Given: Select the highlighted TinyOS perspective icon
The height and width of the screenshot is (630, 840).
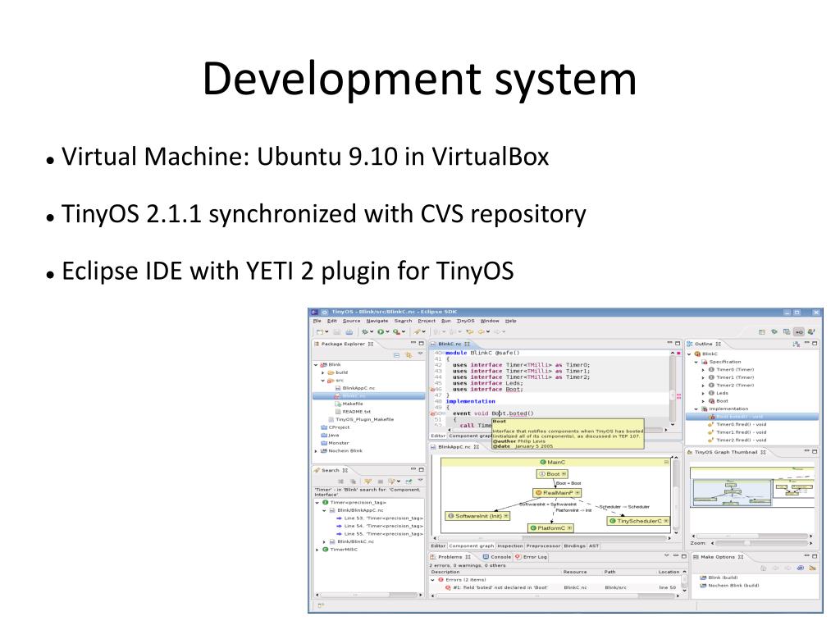Looking at the screenshot, I should click(x=799, y=332).
